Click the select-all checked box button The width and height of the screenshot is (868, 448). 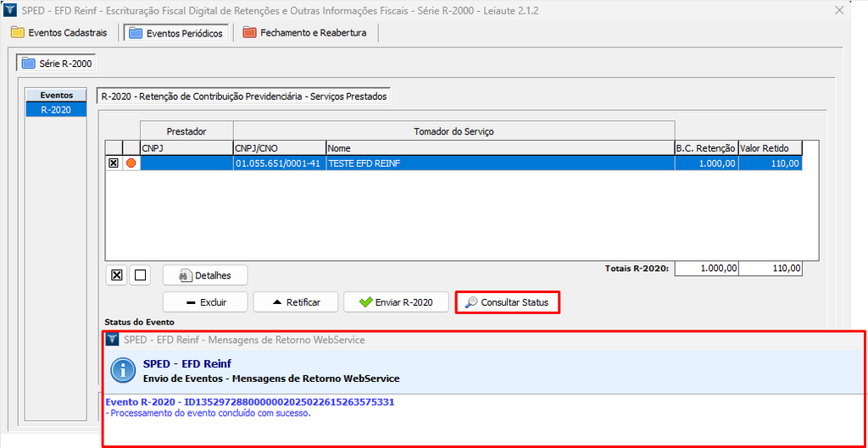[117, 274]
